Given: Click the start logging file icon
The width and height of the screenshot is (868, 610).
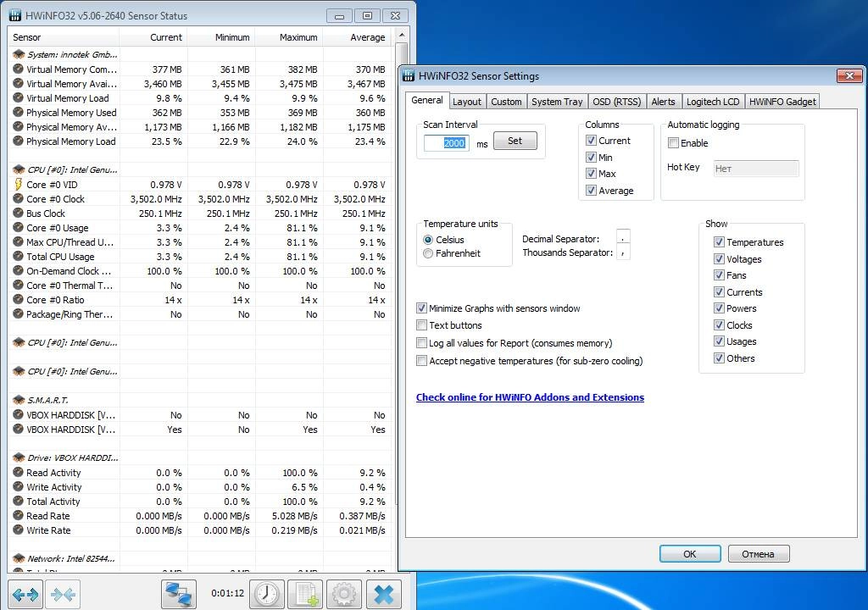Looking at the screenshot, I should 305,595.
